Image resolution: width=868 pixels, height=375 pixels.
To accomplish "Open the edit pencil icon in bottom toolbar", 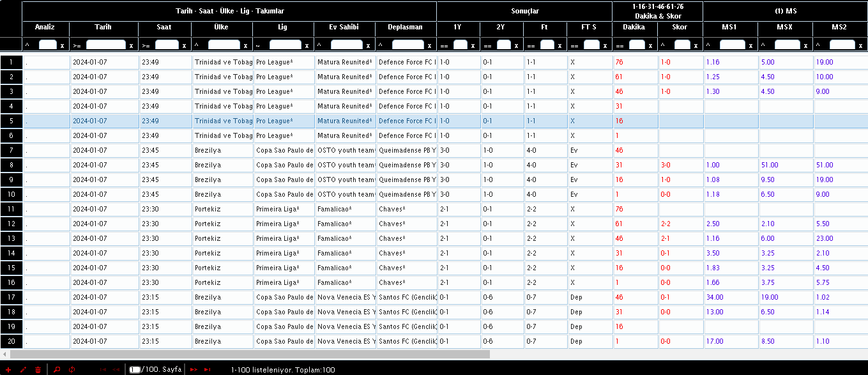I will click(24, 369).
